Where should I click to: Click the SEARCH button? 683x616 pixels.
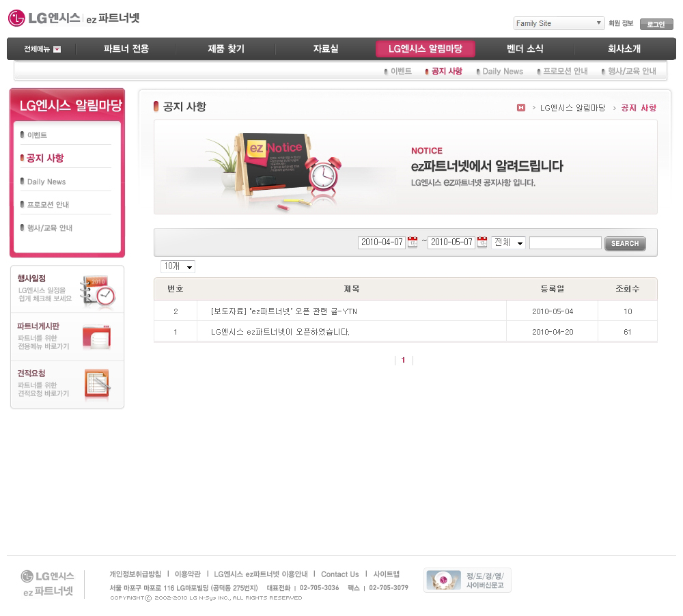624,243
